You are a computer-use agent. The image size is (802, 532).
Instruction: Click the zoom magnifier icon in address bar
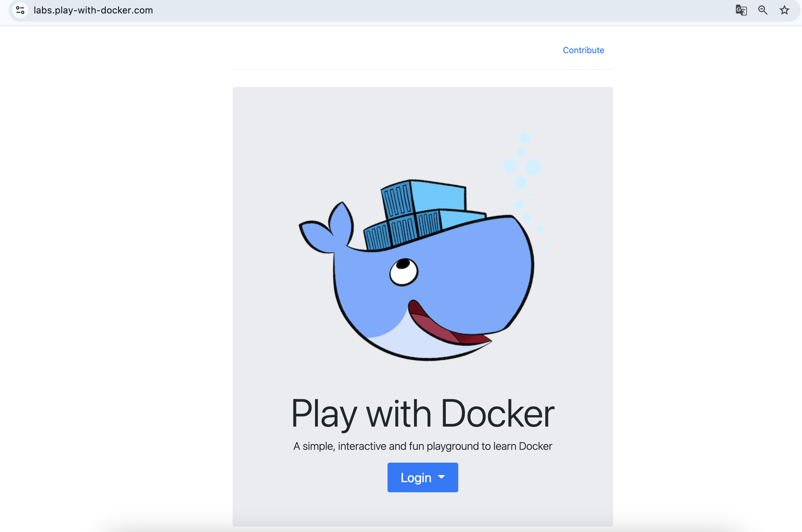(763, 10)
